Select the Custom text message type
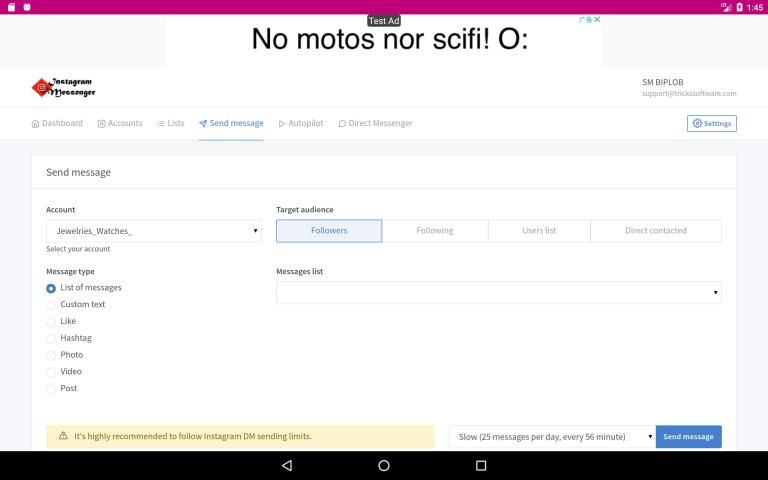 pyautogui.click(x=51, y=305)
